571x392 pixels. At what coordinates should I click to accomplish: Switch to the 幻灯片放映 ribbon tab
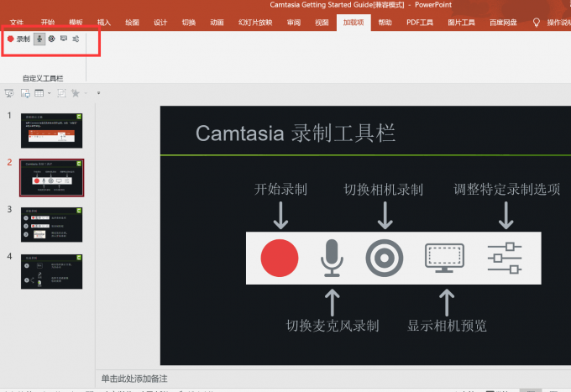(255, 23)
